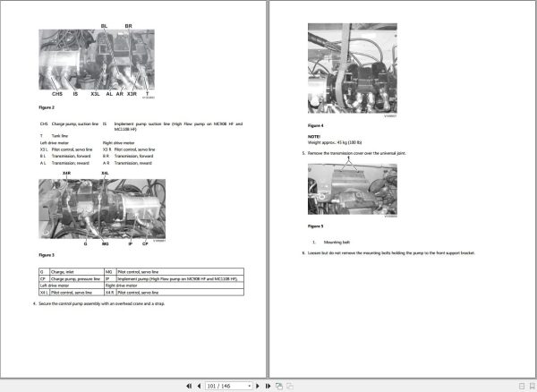Click 'CHS' label under Figure 2

(57, 94)
